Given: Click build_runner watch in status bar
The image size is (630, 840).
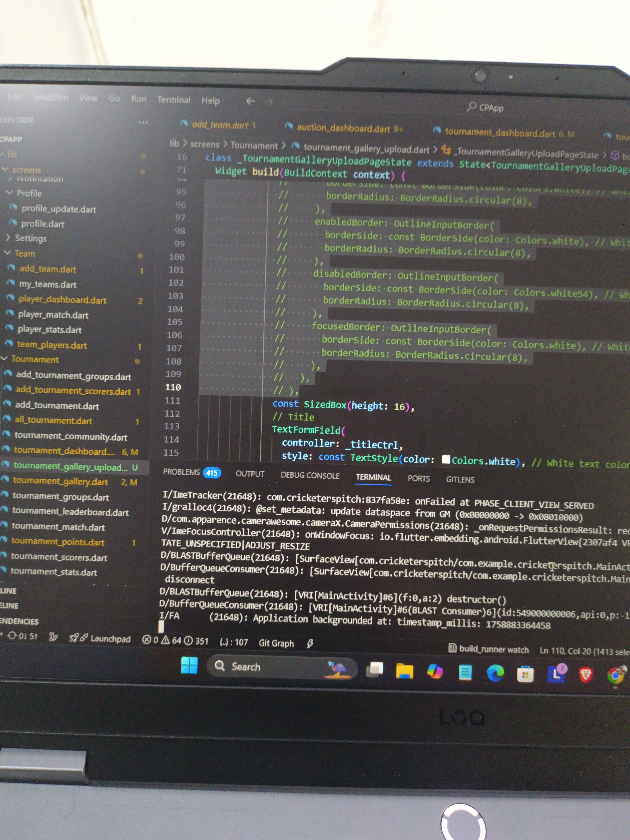Looking at the screenshot, I should 489,649.
